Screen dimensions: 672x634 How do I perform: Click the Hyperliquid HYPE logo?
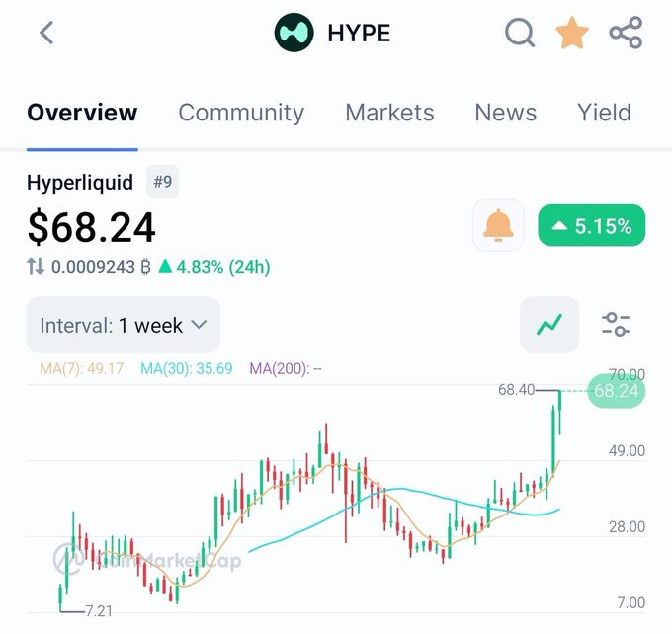coord(294,33)
